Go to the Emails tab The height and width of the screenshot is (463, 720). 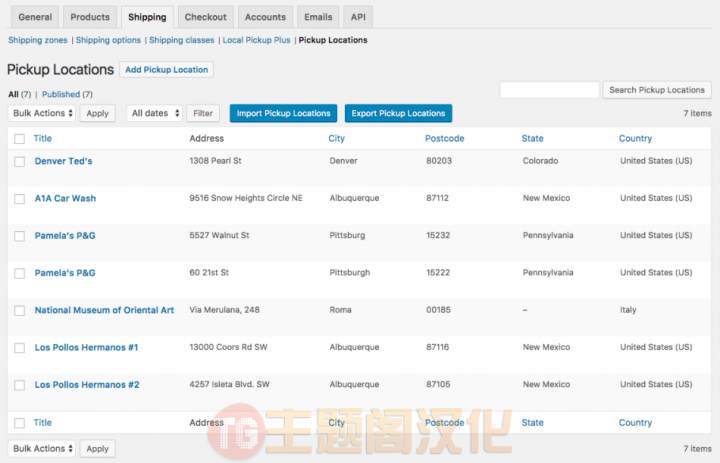(x=318, y=17)
